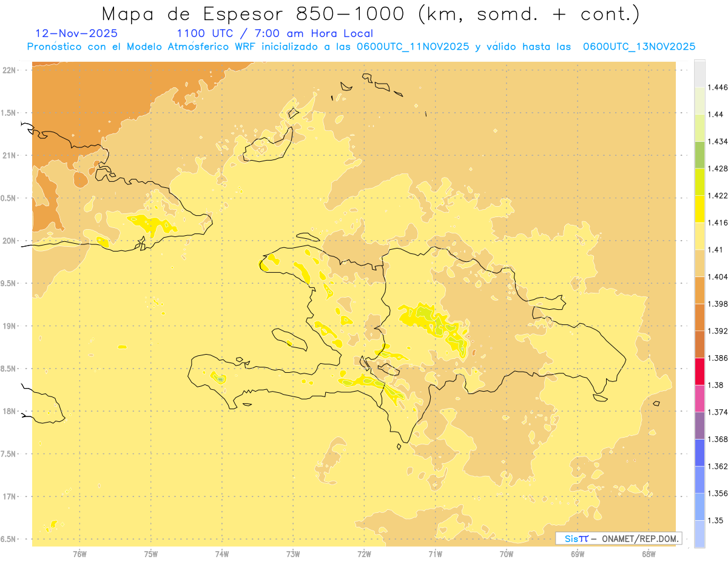Select the 68W longitude label
The width and height of the screenshot is (728, 562).
click(x=649, y=554)
